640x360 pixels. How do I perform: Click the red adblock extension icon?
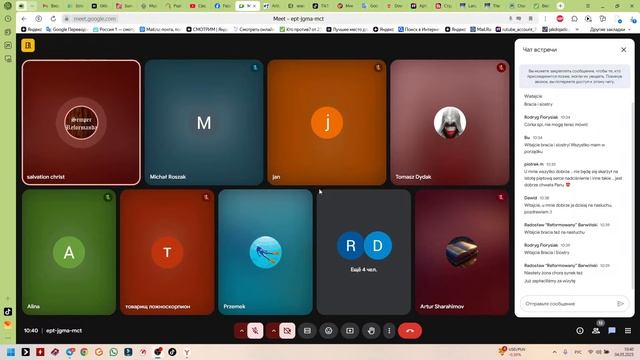pos(560,19)
